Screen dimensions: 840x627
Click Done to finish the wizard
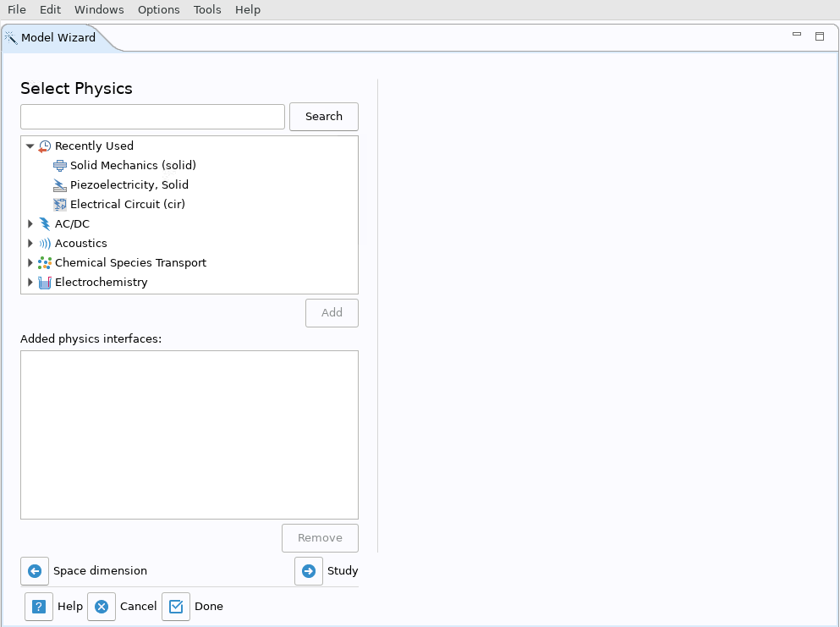176,607
